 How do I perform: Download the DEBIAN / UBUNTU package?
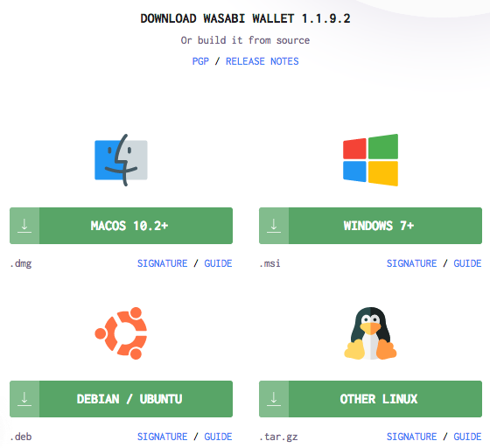pos(121,399)
